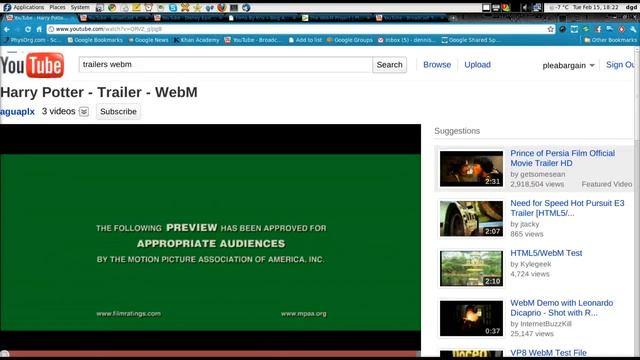This screenshot has height=360, width=640.
Task: Click the Facebook extension icon in the toolbar
Action: [598, 29]
